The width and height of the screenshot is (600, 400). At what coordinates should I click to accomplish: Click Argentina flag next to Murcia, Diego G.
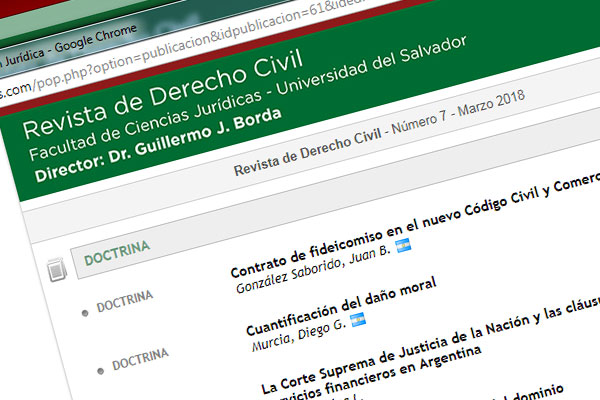point(358,320)
